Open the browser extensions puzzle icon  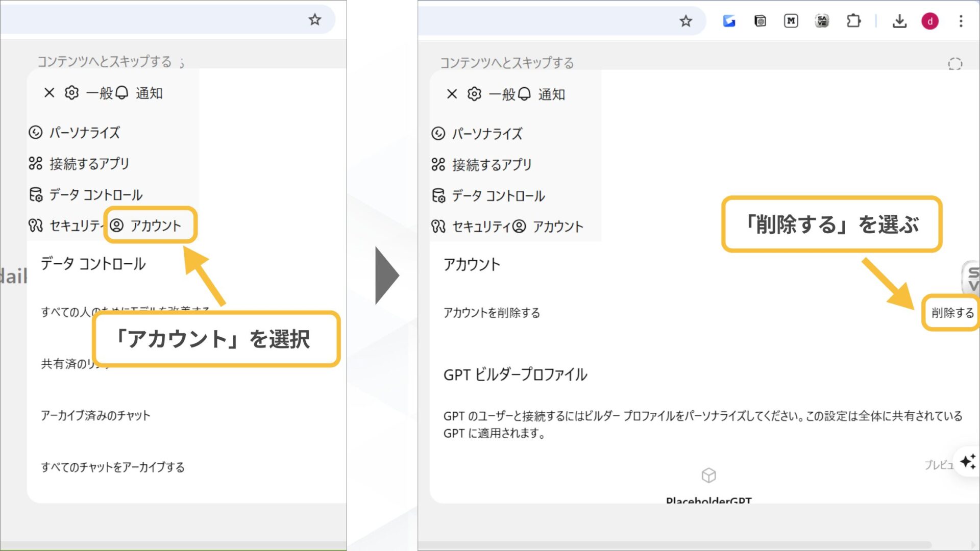coord(854,21)
